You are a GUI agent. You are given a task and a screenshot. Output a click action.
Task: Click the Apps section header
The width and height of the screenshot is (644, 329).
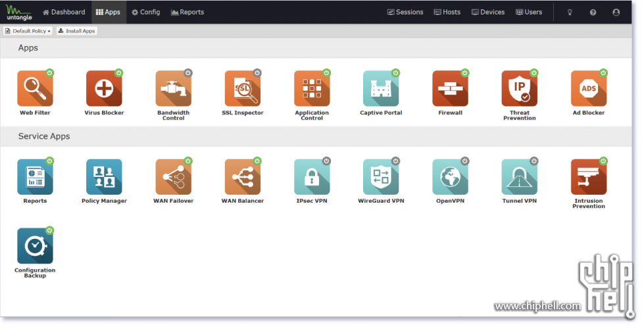28,48
